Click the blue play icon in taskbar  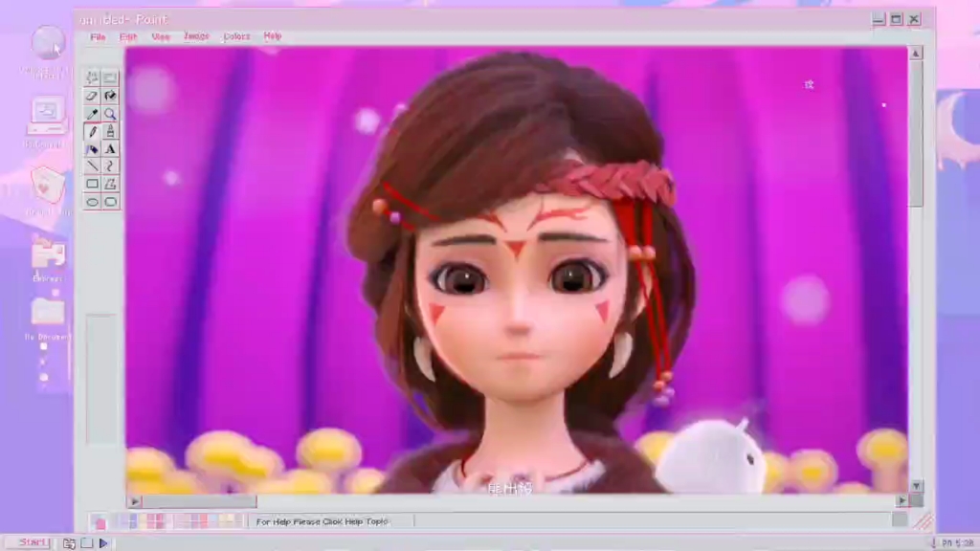click(103, 543)
